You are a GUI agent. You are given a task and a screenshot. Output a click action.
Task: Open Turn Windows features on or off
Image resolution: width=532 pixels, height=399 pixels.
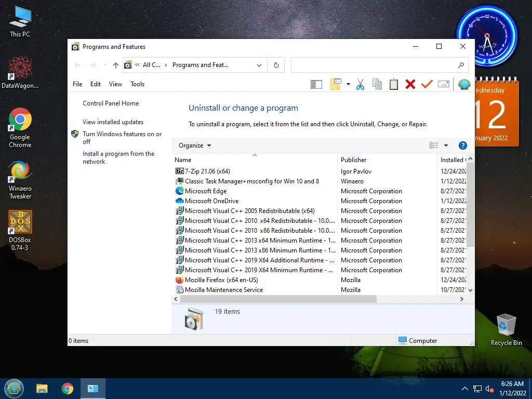click(x=122, y=138)
